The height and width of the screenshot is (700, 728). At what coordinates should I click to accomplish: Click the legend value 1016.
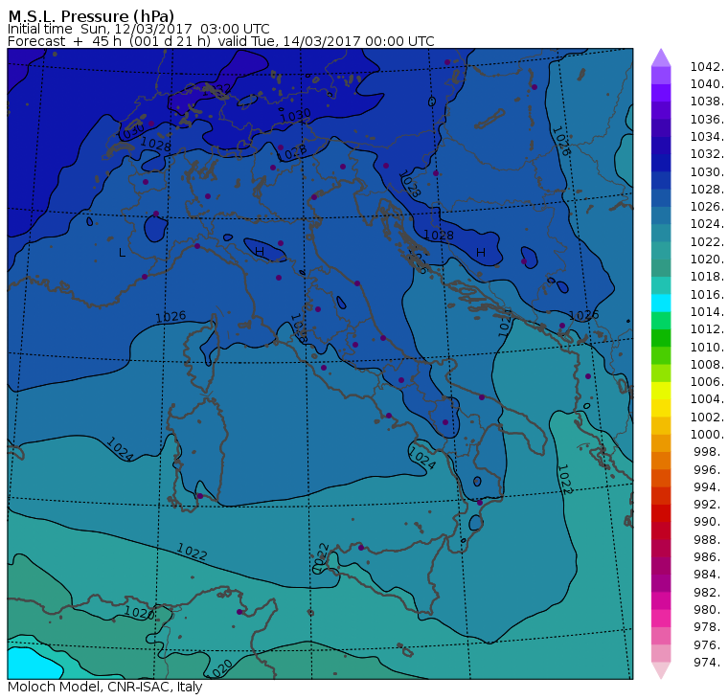(707, 294)
